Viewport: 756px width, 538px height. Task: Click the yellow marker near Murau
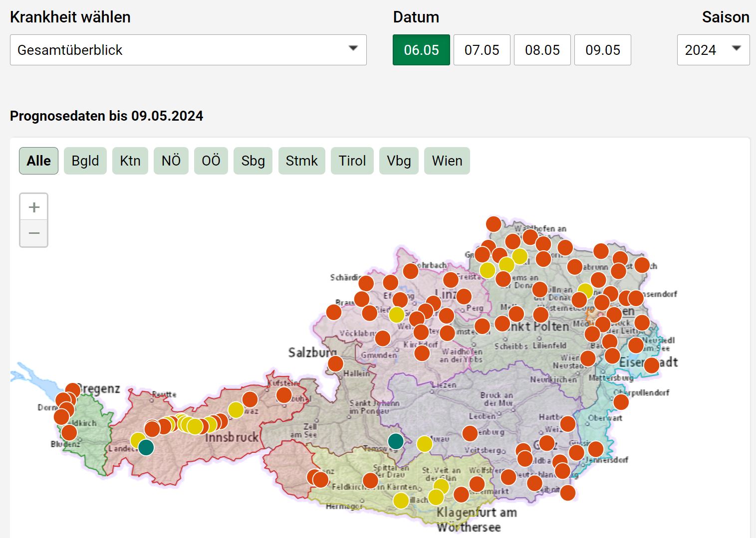(425, 444)
